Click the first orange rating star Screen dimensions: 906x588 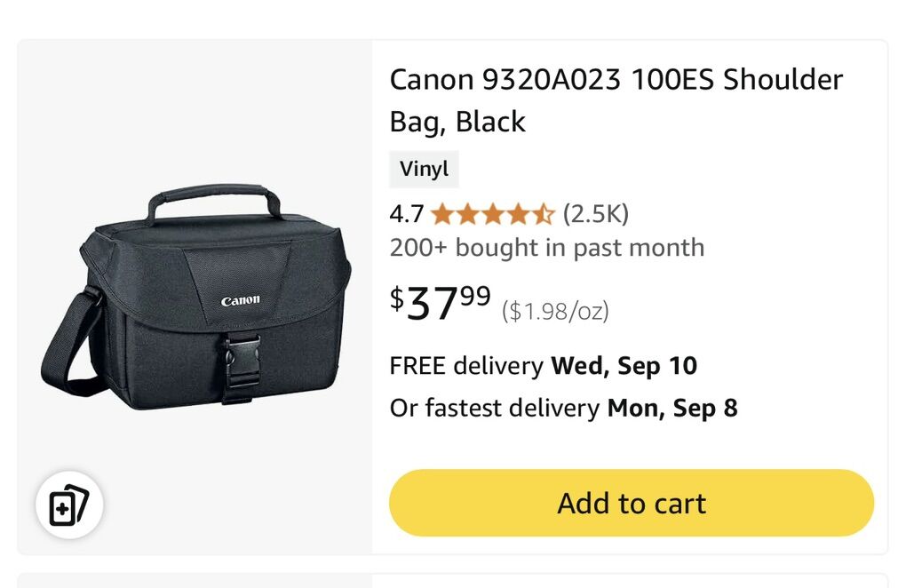click(441, 214)
